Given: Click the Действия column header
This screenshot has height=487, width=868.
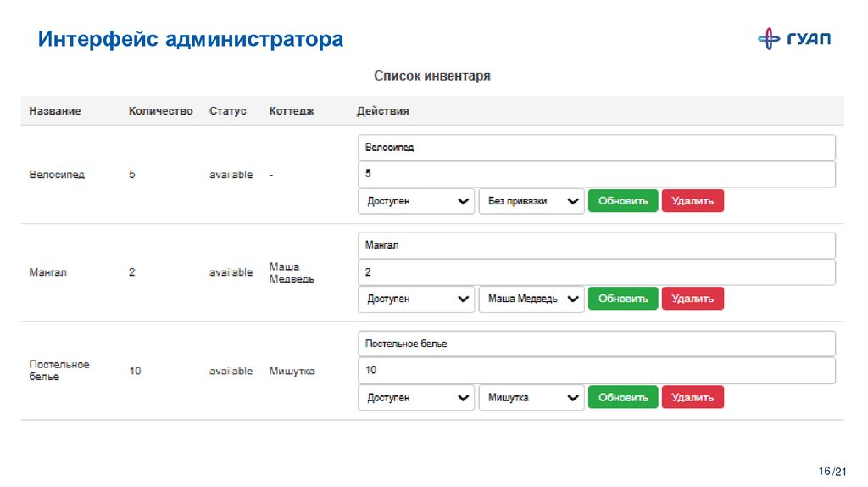Looking at the screenshot, I should [382, 111].
